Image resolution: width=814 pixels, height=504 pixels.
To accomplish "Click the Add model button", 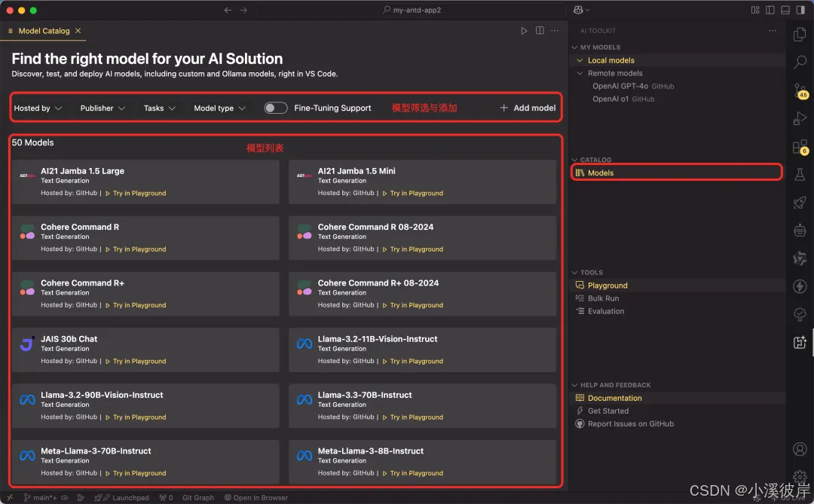I will [528, 108].
